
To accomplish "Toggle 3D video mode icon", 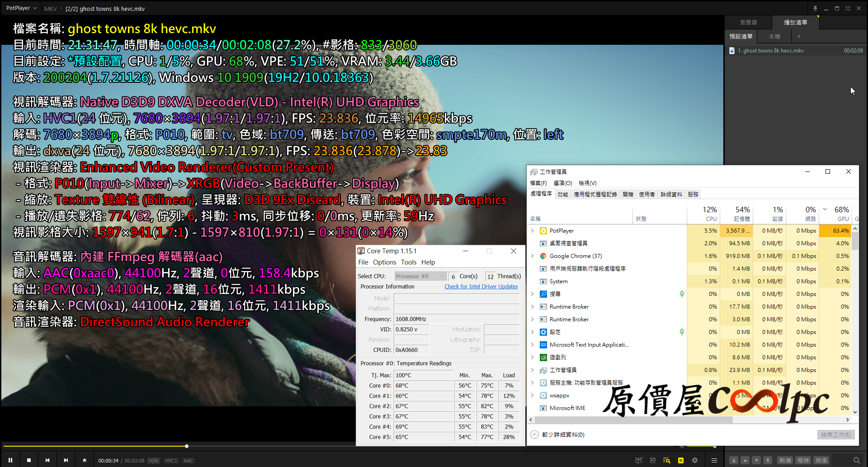I will point(652,460).
